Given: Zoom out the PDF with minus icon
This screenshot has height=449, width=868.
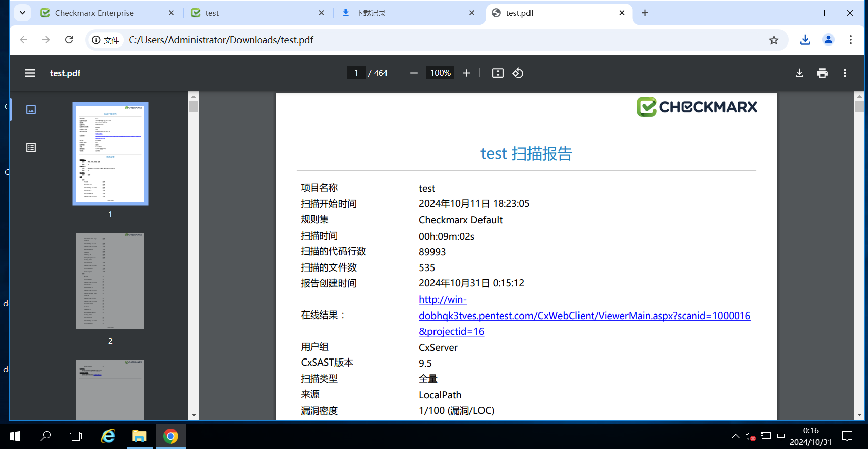Looking at the screenshot, I should click(414, 73).
